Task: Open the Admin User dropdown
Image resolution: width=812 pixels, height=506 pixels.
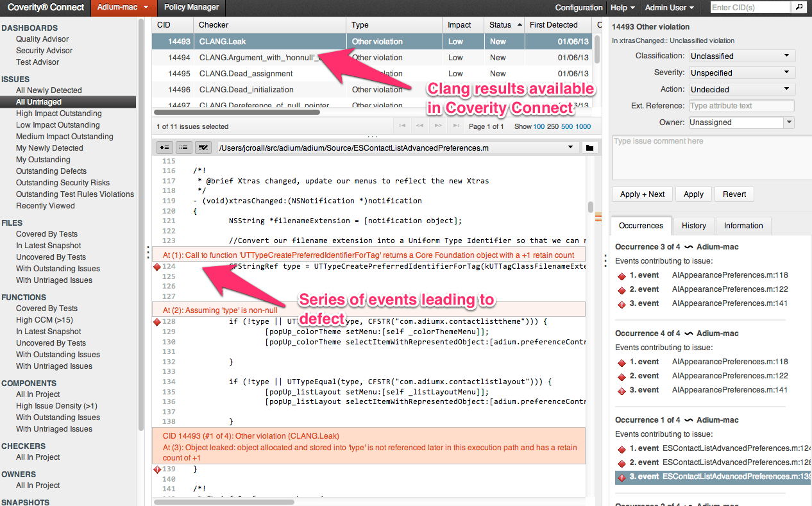Action: (670, 8)
